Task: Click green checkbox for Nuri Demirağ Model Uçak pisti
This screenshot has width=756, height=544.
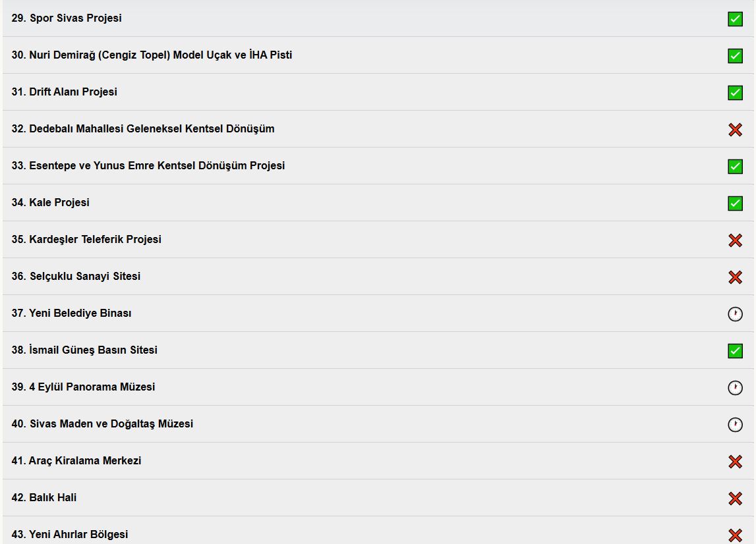Action: [735, 56]
